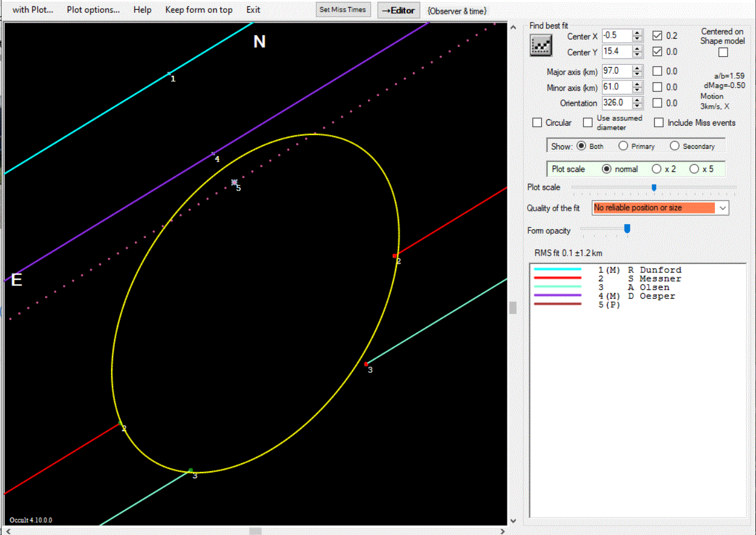
Task: Uncheck the Center X 0.2 checkbox
Action: (x=658, y=35)
